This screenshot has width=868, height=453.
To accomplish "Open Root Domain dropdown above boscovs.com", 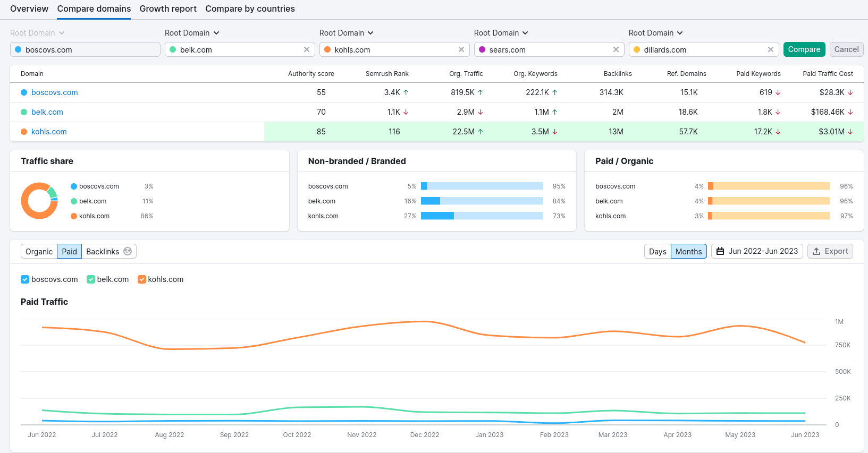I will pos(37,33).
